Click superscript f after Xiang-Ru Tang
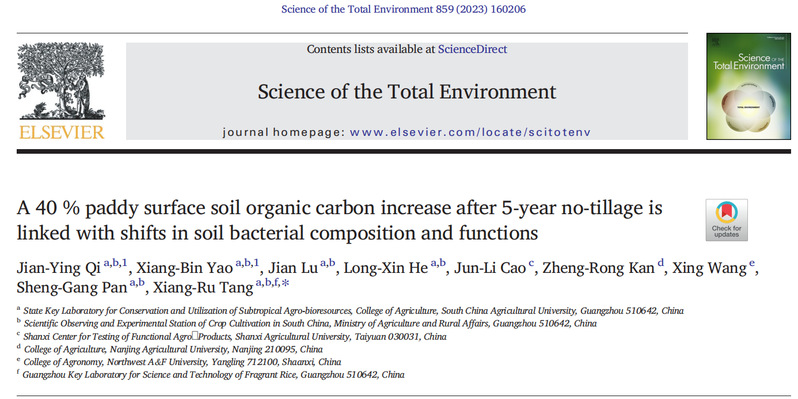 (276, 283)
